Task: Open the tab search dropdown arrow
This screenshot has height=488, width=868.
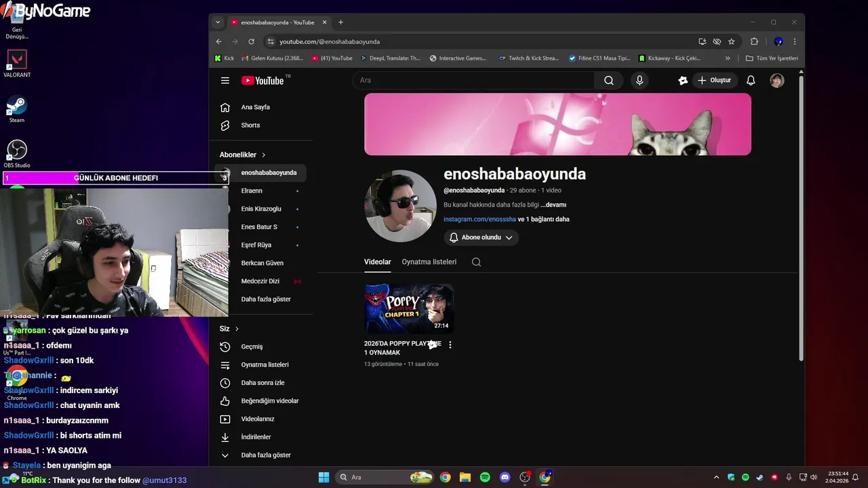Action: pyautogui.click(x=218, y=22)
